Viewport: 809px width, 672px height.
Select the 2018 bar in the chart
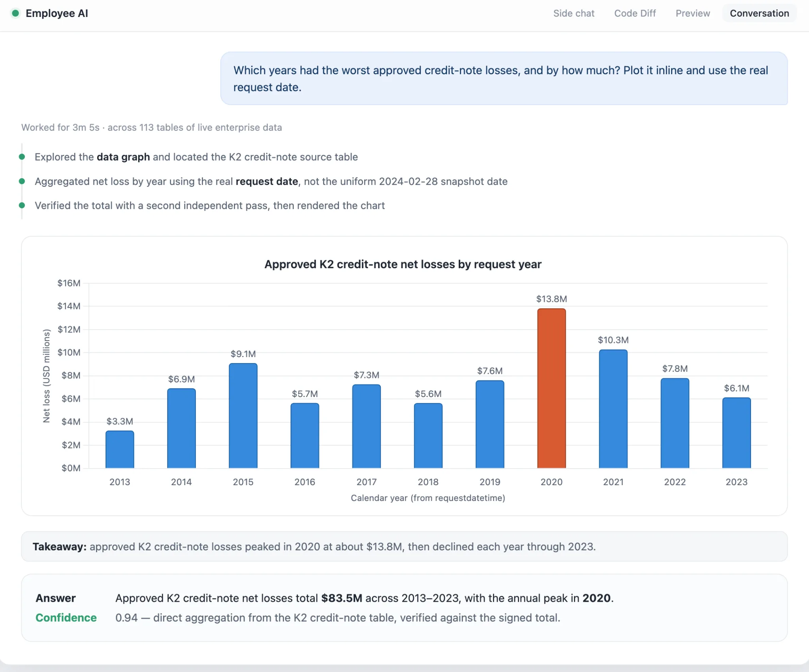428,436
